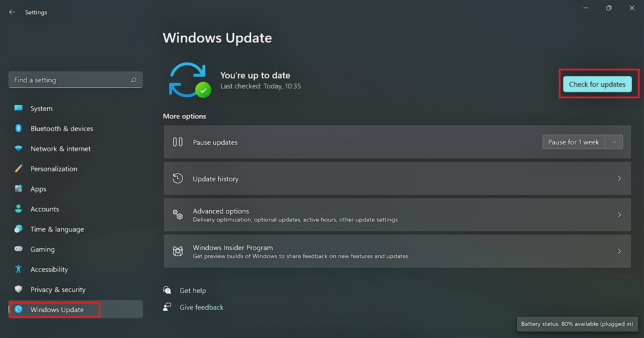Open the Apps settings section
Viewport: 644px width, 338px height.
click(x=75, y=189)
